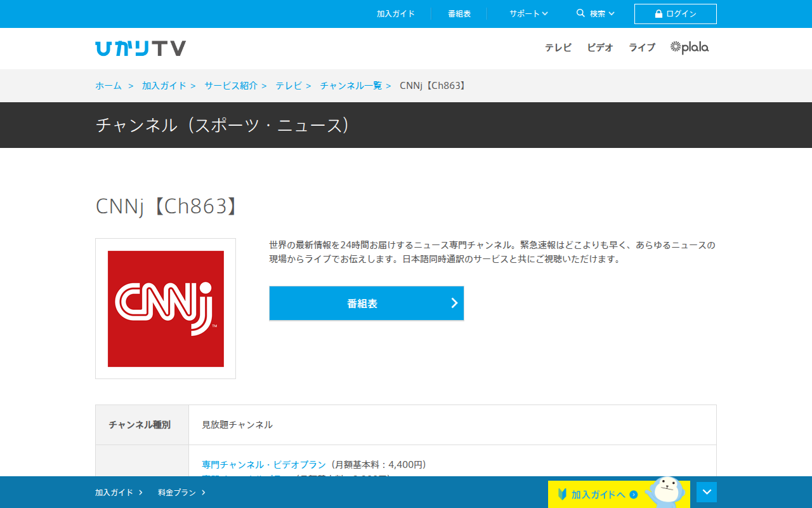Screen dimensions: 812x508
Task: Open 加入ガイド breadcrumb link
Action: click(x=164, y=86)
